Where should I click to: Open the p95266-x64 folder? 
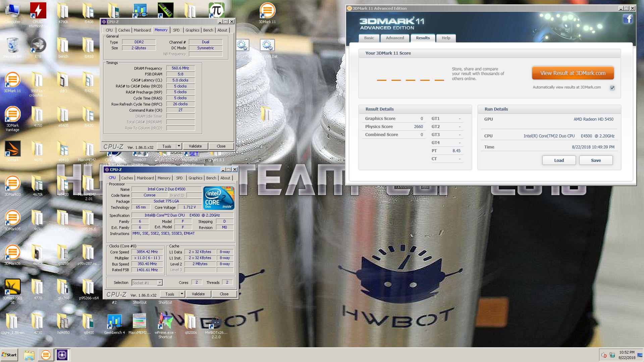pyautogui.click(x=89, y=289)
